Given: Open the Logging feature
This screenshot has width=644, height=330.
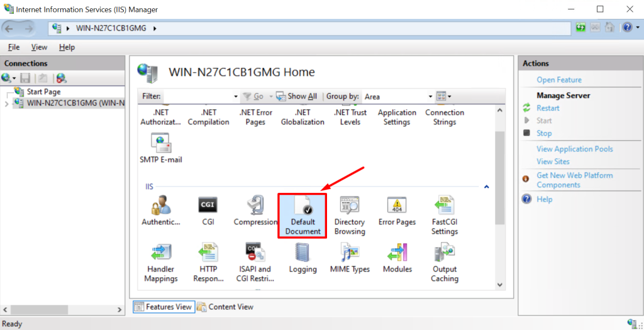Looking at the screenshot, I should pos(303,258).
